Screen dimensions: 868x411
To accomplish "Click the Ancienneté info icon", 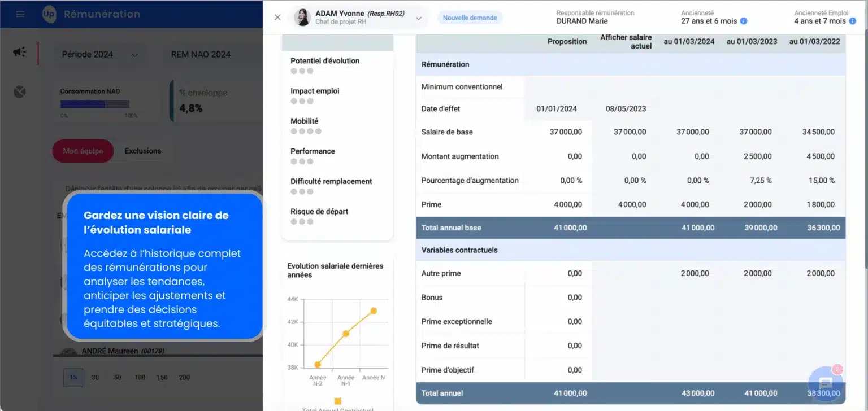I will click(744, 21).
